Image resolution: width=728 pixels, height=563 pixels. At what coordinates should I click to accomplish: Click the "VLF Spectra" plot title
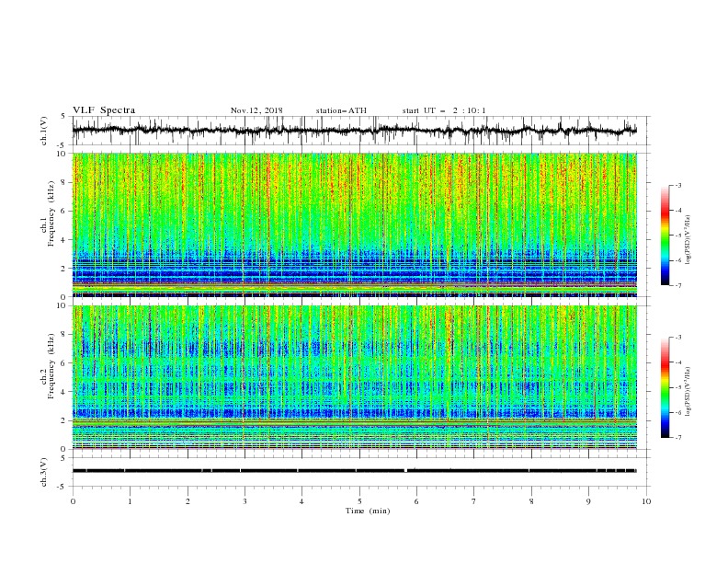(104, 110)
